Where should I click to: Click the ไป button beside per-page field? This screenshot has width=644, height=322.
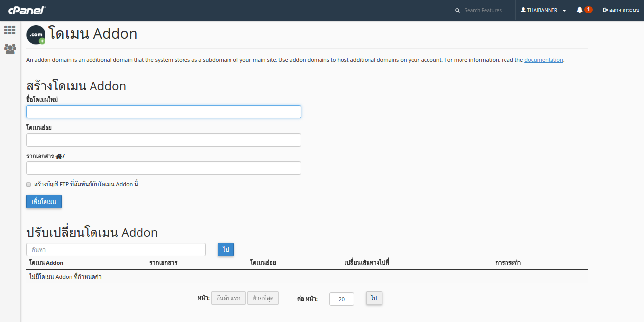pos(374,298)
